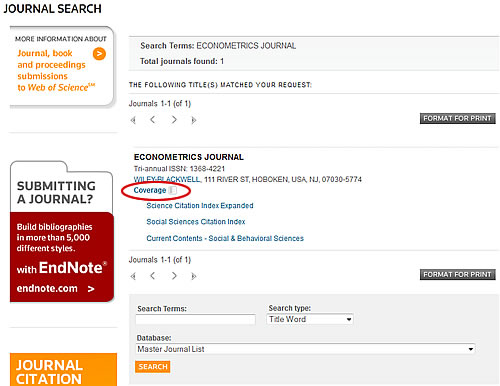Viewport: 500px width, 386px height.
Task: Go to previous page in bottom pager
Action: point(153,276)
